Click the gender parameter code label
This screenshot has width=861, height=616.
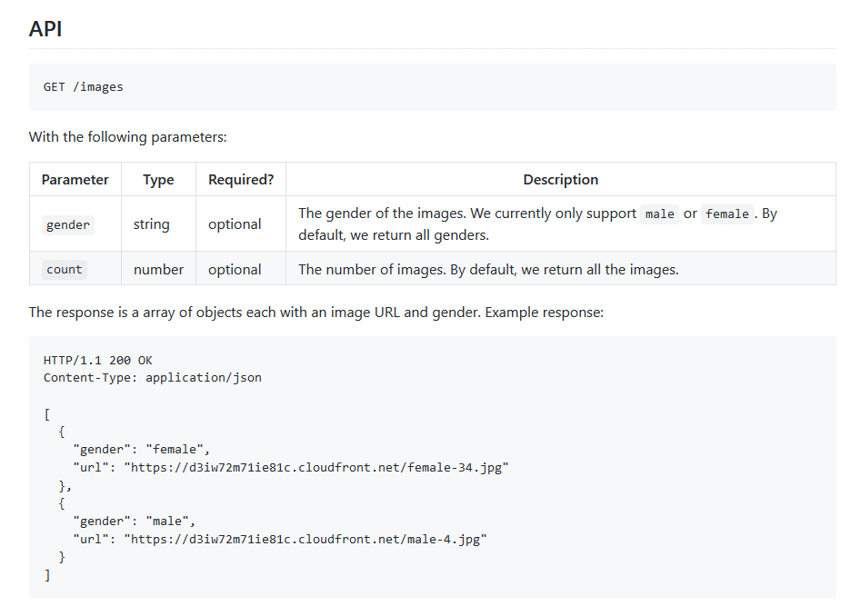[x=67, y=224]
